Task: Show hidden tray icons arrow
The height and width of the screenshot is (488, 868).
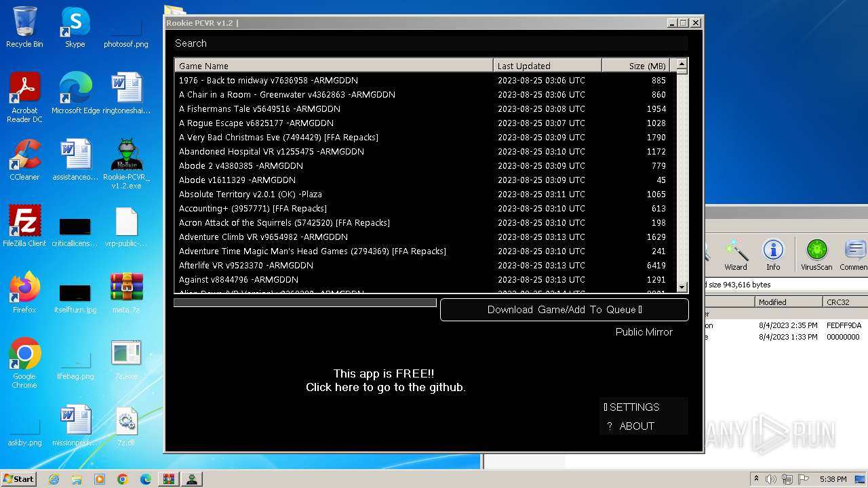Action: click(x=757, y=479)
